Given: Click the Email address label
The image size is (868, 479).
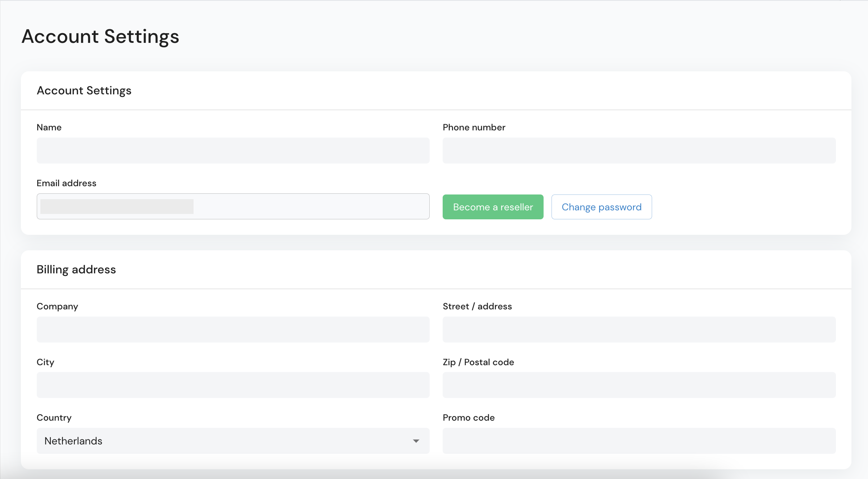Looking at the screenshot, I should 66,183.
